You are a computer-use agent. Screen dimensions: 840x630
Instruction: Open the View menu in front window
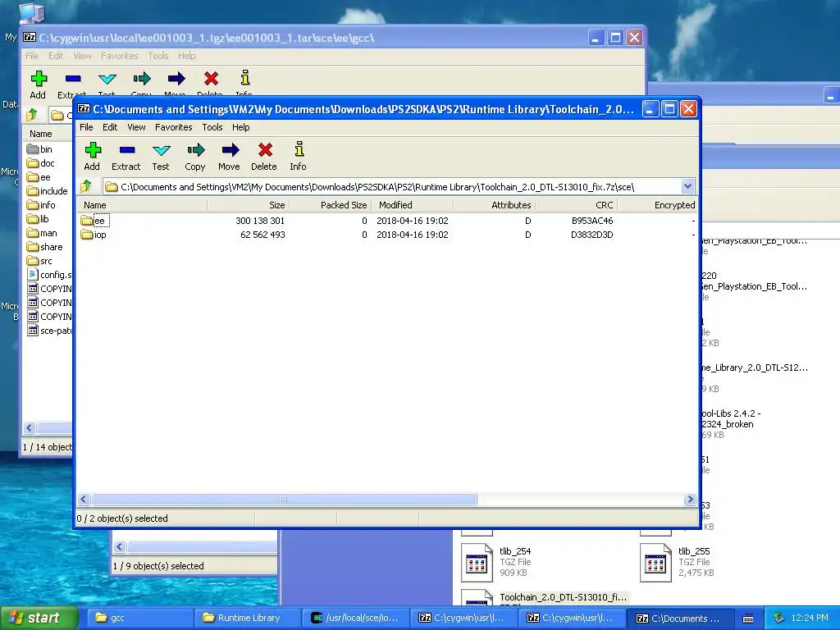coord(136,127)
